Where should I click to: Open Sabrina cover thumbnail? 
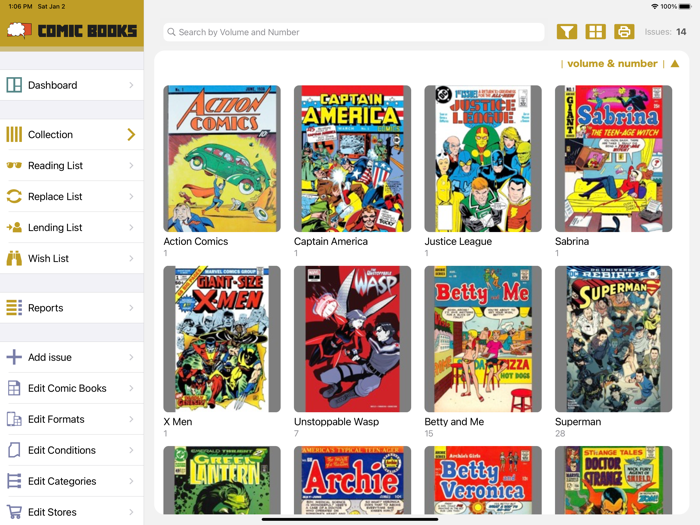click(613, 158)
